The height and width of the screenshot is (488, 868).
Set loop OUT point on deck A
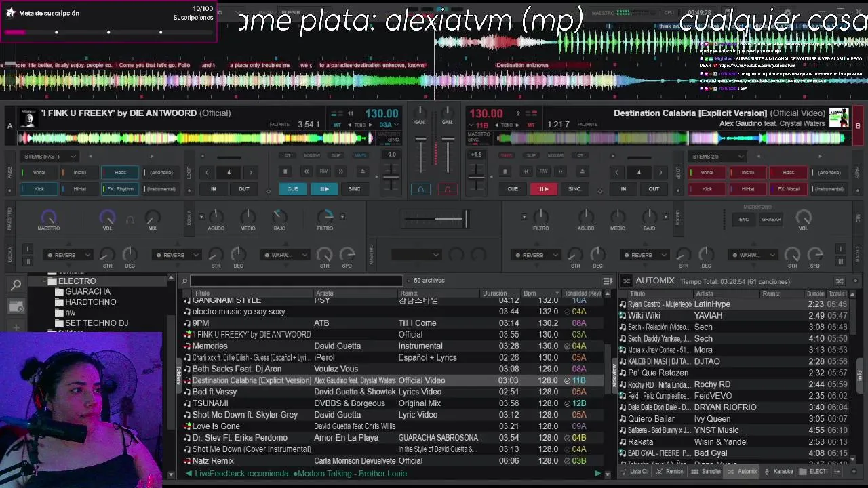pyautogui.click(x=243, y=189)
